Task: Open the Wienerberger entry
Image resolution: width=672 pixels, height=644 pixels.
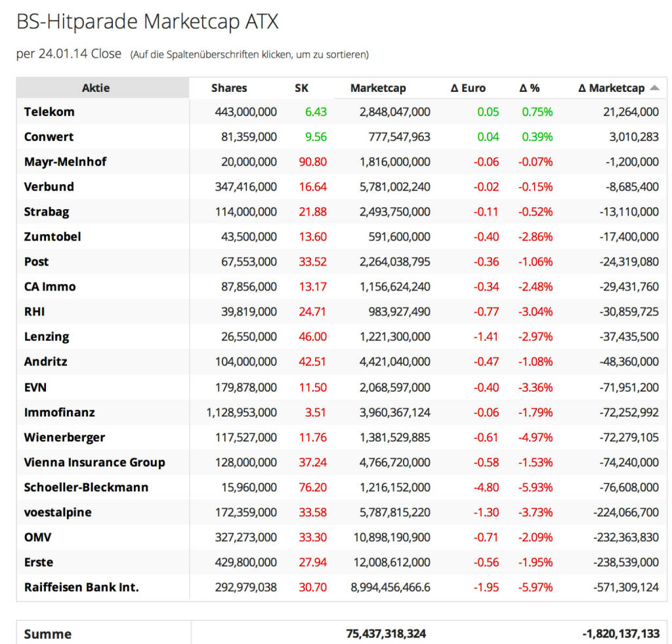Action: 64,437
